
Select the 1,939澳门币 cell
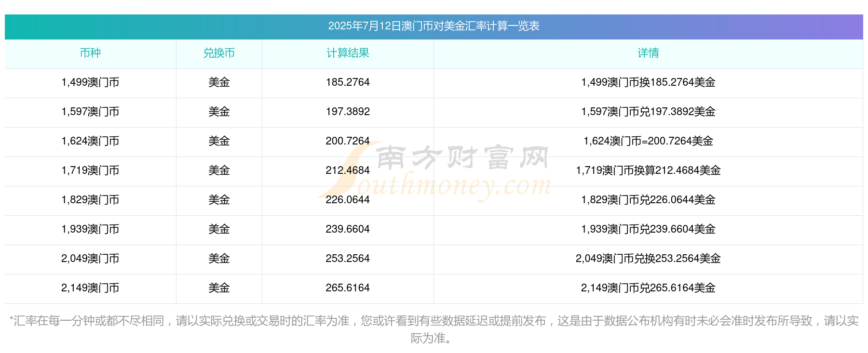pos(90,229)
